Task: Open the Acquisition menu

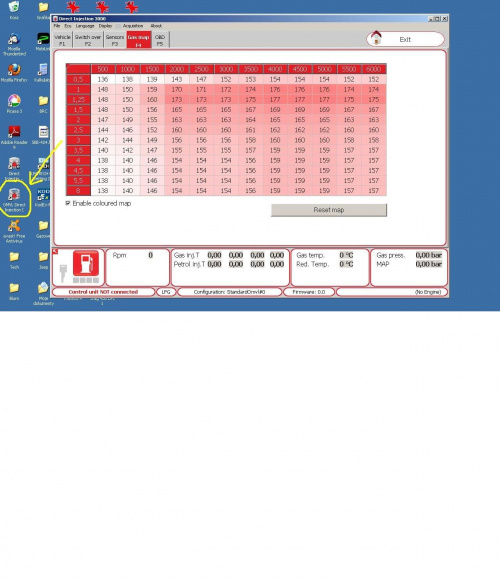Action: [133, 26]
